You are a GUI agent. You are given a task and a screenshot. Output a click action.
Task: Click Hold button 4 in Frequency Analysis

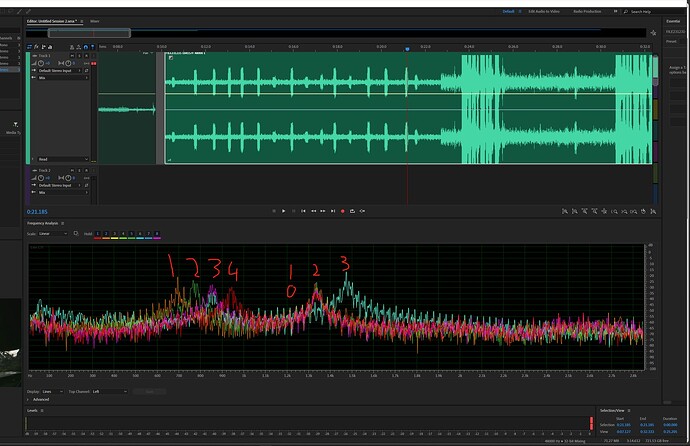[x=123, y=234]
